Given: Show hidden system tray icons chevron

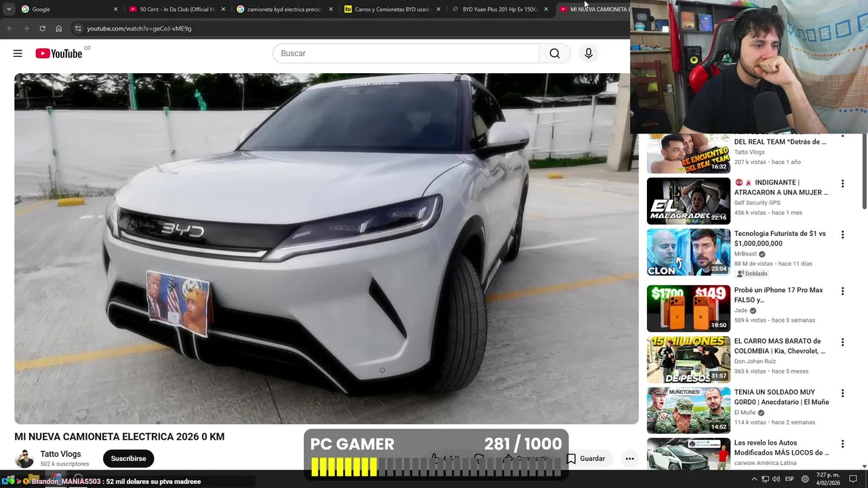Looking at the screenshot, I should [x=754, y=479].
